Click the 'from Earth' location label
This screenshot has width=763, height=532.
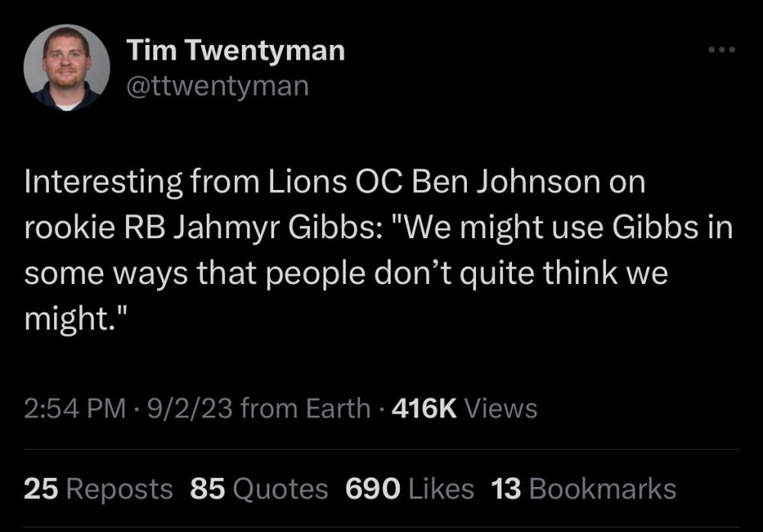pos(305,409)
